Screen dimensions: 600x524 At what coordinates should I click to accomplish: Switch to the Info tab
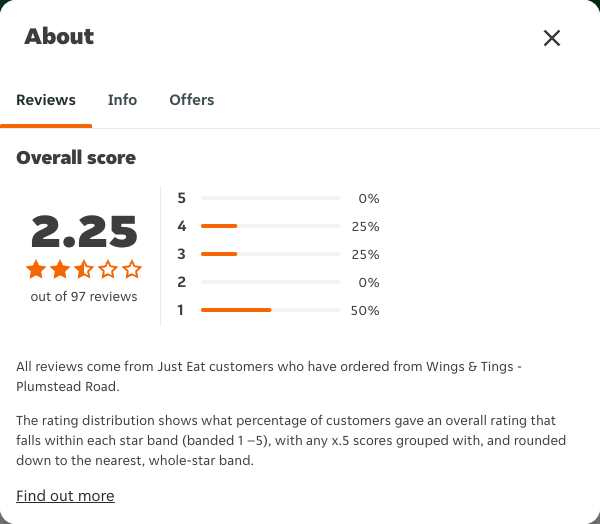point(122,100)
